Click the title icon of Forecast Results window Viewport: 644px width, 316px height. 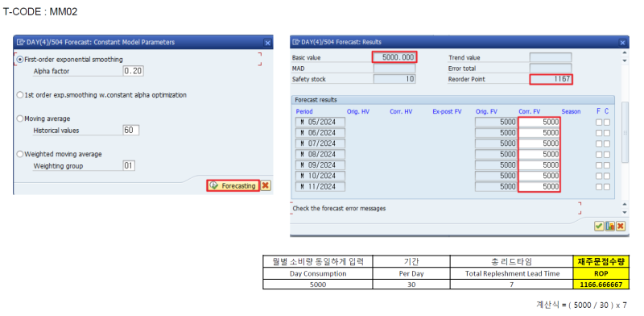tap(295, 42)
